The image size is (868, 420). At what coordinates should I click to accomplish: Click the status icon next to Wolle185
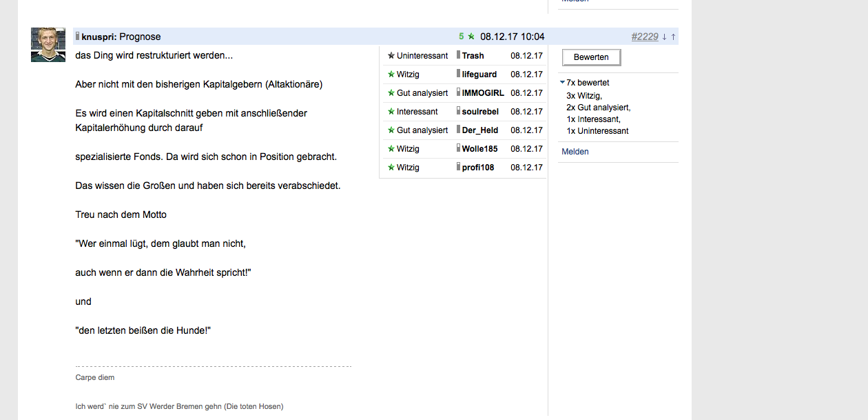click(458, 148)
